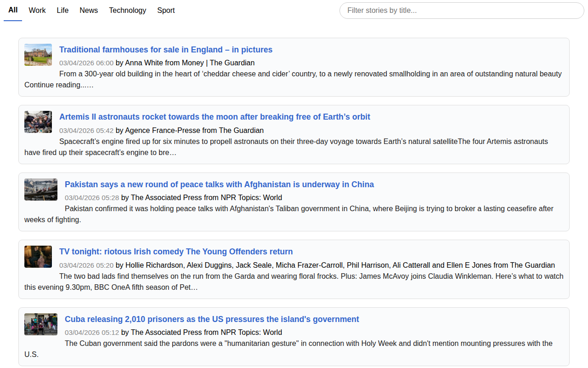
Task: Click the filter stories by title field
Action: 461,11
